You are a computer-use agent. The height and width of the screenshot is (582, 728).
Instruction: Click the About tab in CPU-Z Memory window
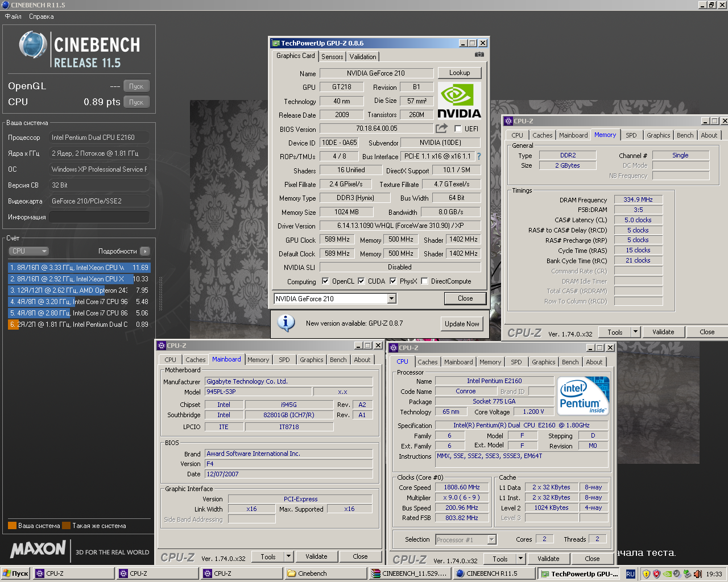click(709, 135)
